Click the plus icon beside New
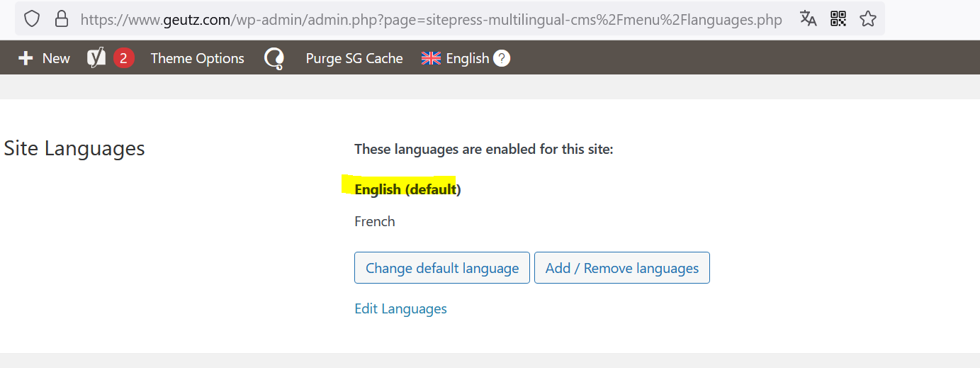Image resolution: width=980 pixels, height=368 pixels. [x=26, y=58]
